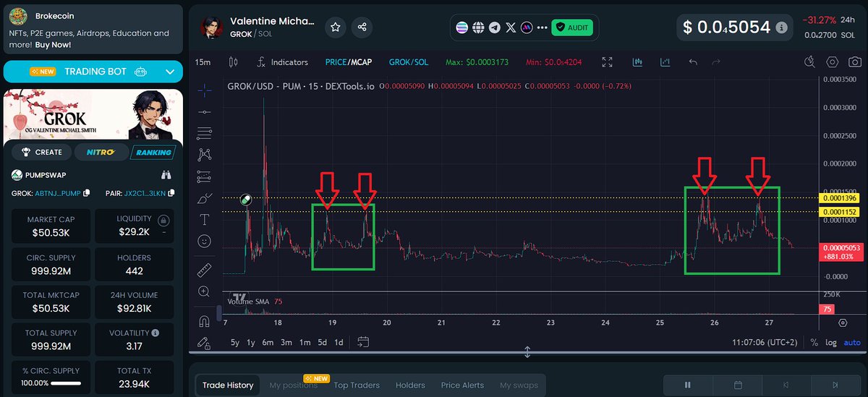Expand chart to fullscreen

click(608, 62)
